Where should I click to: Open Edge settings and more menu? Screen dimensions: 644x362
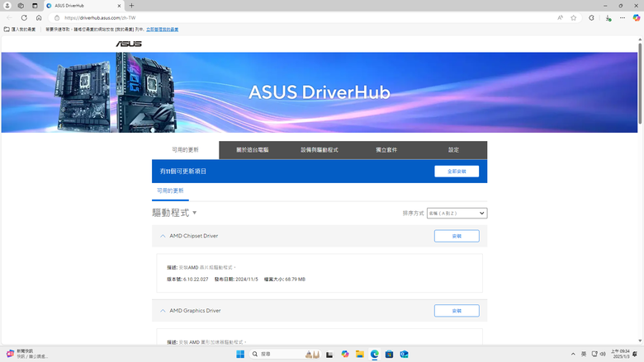pos(623,17)
